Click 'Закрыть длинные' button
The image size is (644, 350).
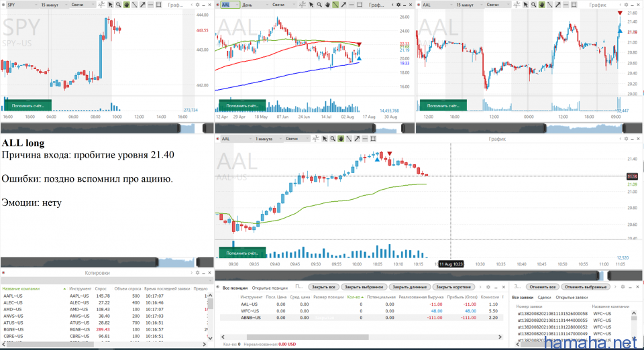click(409, 287)
